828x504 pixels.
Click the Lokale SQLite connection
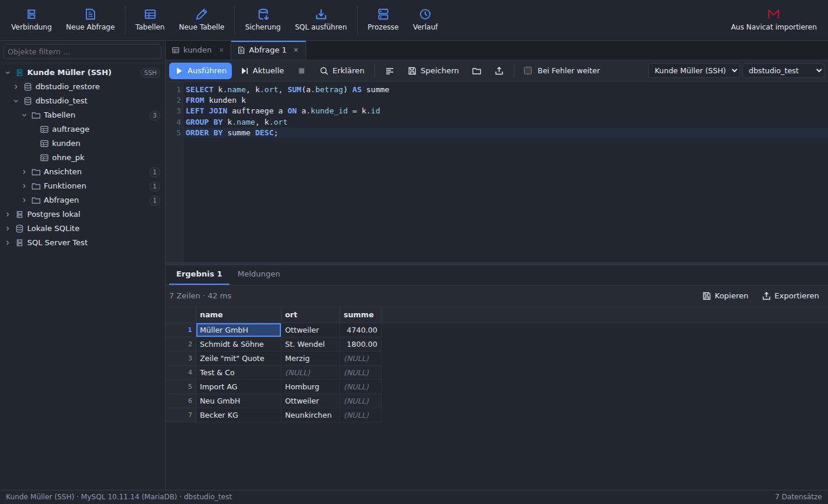click(x=82, y=229)
